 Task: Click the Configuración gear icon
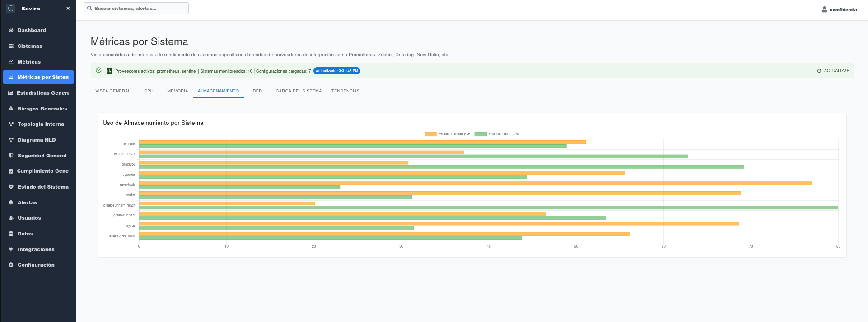click(11, 265)
